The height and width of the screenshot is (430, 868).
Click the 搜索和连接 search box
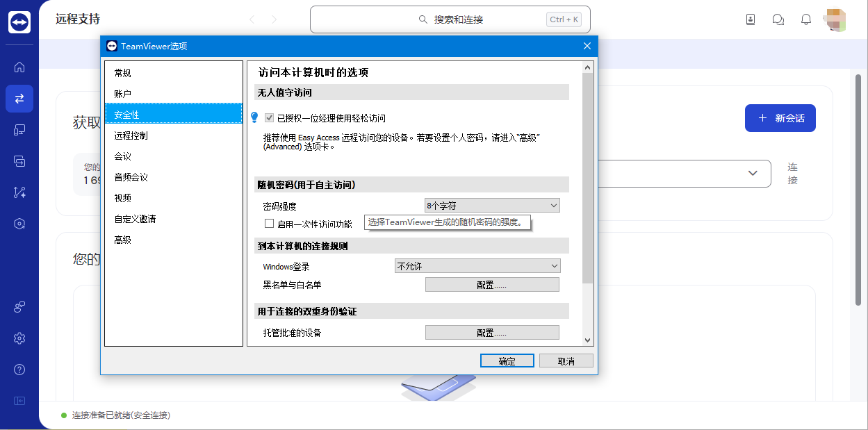(450, 19)
